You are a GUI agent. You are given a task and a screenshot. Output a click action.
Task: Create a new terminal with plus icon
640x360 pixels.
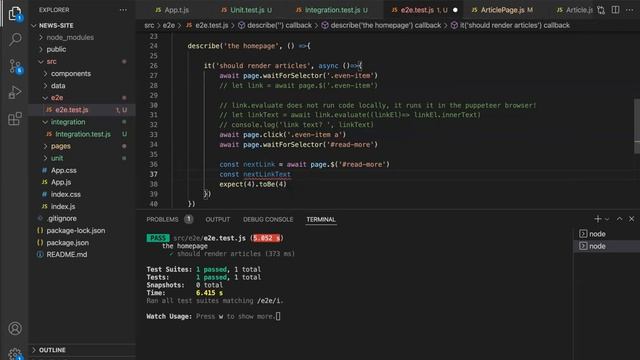click(x=598, y=219)
